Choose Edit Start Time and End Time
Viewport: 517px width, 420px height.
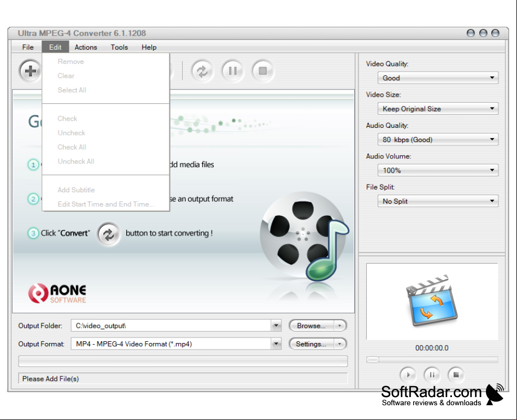click(106, 204)
